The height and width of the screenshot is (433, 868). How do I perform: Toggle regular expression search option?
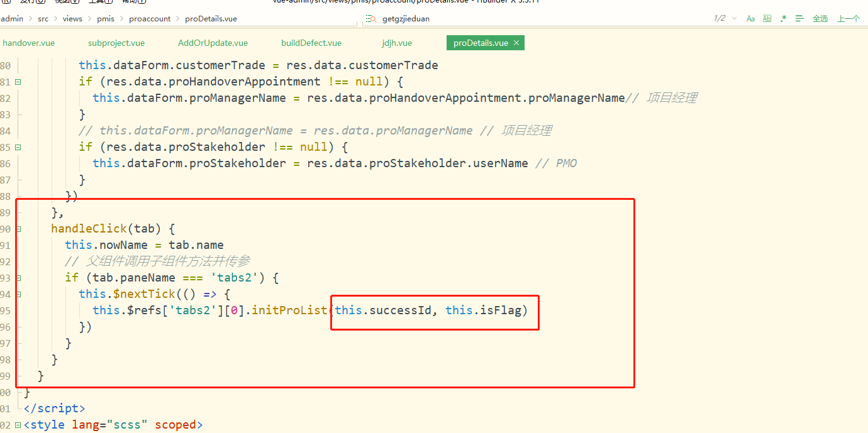[784, 19]
